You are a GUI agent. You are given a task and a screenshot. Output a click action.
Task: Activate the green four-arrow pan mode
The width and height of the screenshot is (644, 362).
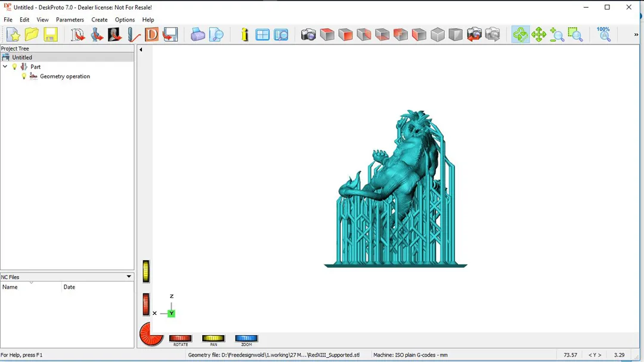[539, 35]
